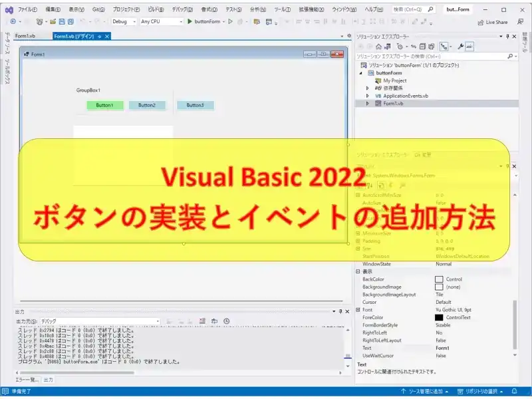Open the Any CPU platform dropdown

(x=162, y=21)
